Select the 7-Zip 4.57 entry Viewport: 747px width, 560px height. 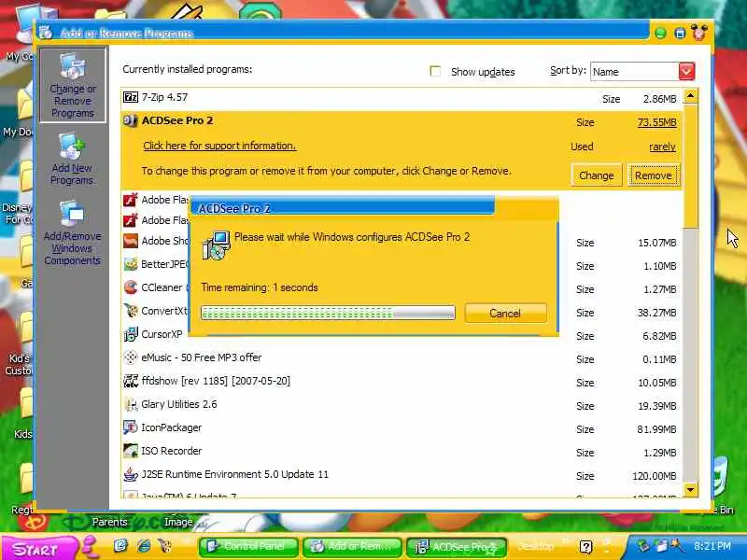(x=402, y=98)
